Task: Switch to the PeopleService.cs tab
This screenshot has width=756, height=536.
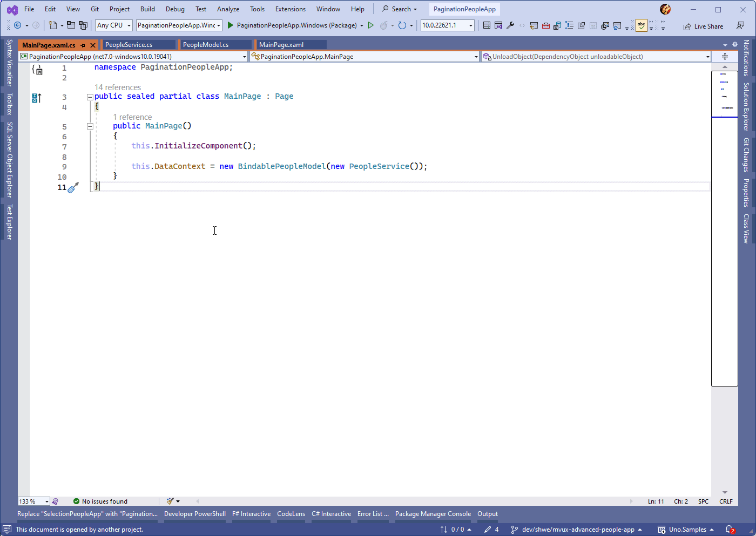Action: 139,44
